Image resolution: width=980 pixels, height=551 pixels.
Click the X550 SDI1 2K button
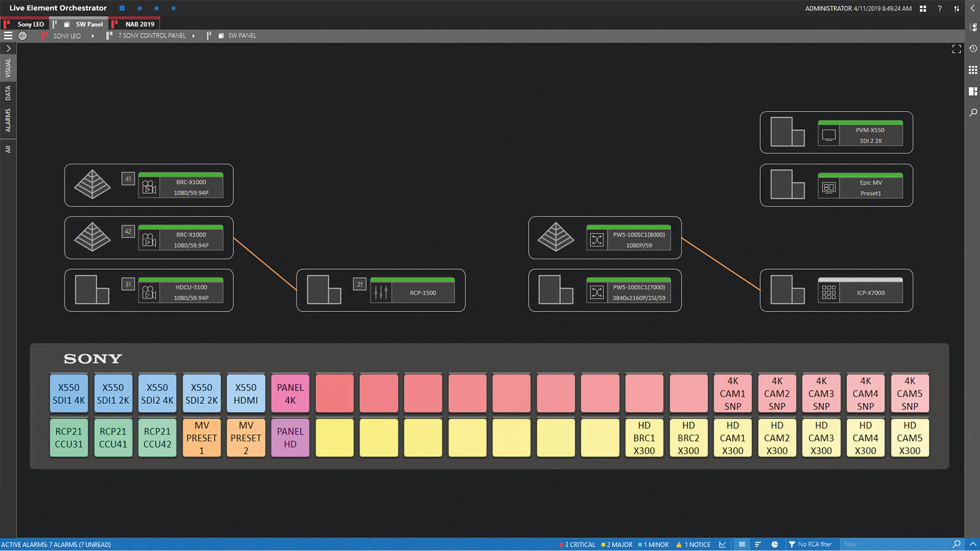pos(113,393)
